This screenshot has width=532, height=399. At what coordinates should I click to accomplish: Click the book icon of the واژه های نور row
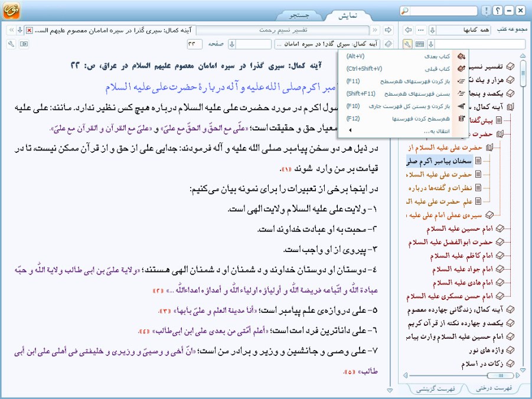tap(510, 350)
